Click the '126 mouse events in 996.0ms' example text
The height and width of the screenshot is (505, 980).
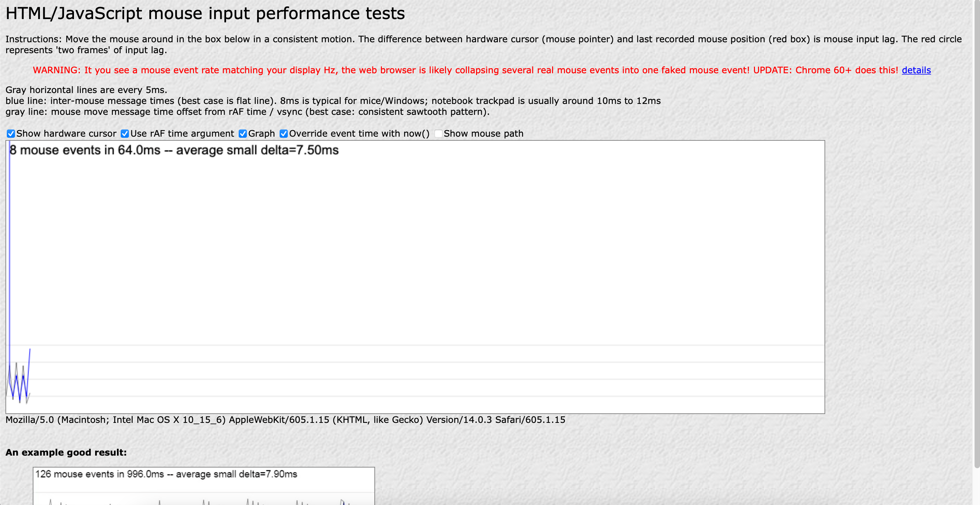pyautogui.click(x=166, y=474)
